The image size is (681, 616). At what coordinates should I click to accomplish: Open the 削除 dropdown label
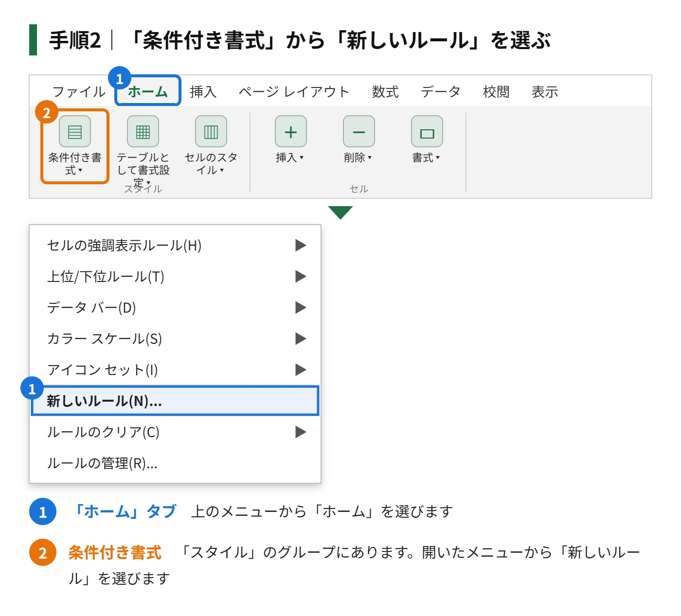pos(358,158)
